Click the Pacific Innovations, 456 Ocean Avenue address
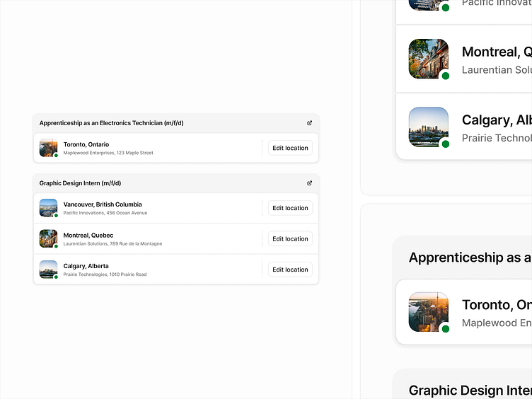Image resolution: width=532 pixels, height=399 pixels. [x=105, y=213]
